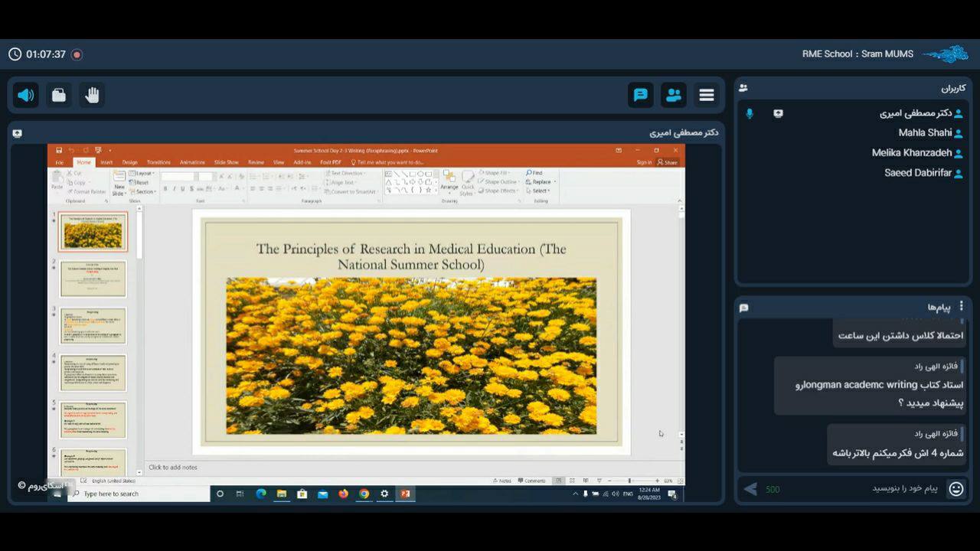980x551 pixels.
Task: Toggle the chat panel button
Action: 641,95
